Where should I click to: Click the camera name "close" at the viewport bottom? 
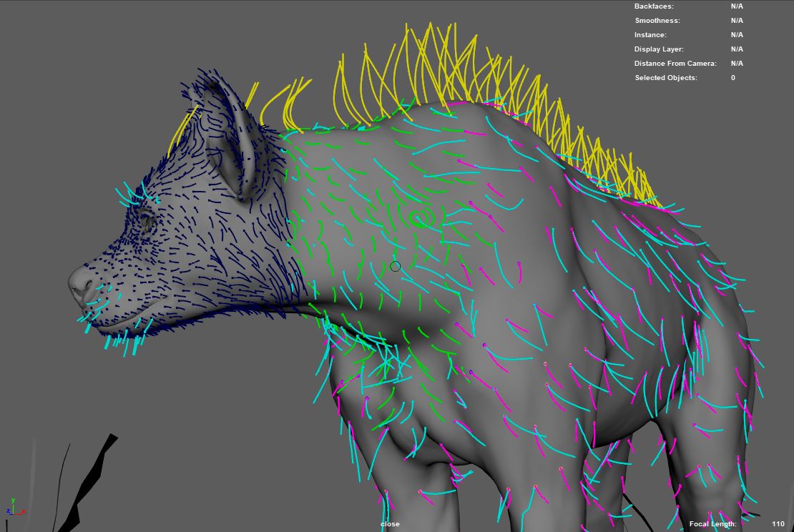coord(390,524)
